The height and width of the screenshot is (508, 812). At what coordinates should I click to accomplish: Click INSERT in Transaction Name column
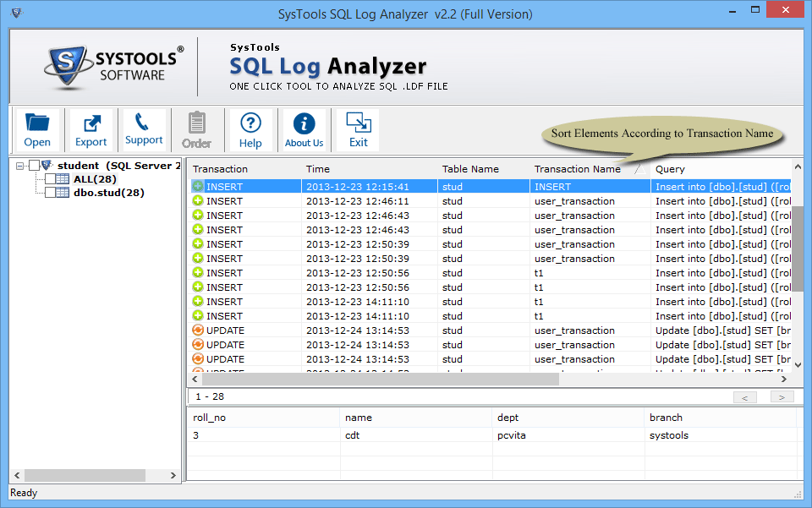pyautogui.click(x=590, y=186)
